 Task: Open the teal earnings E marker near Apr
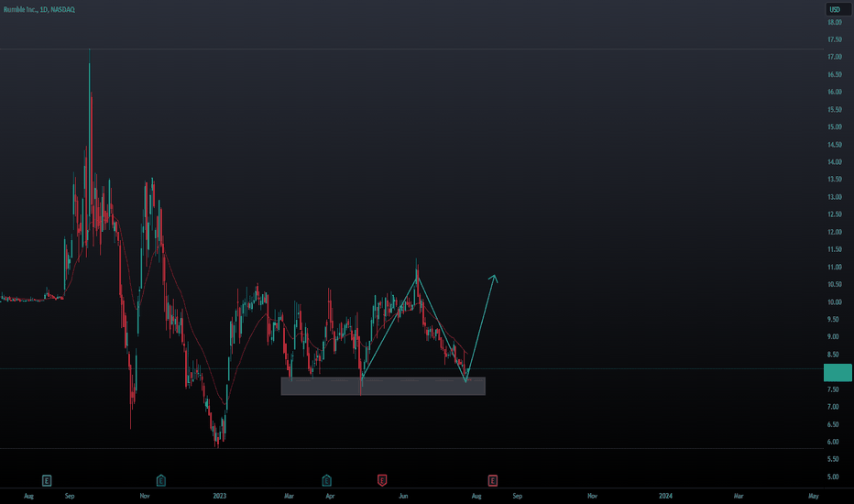click(326, 480)
